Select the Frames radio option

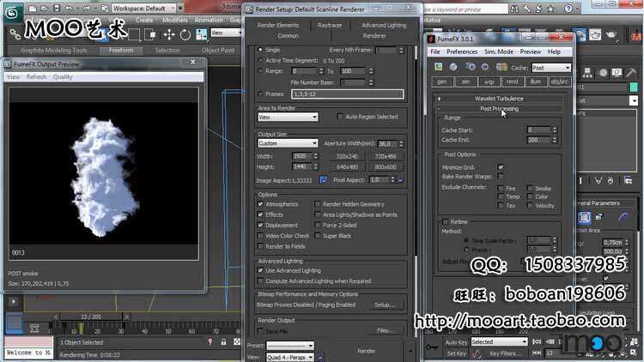[260, 94]
